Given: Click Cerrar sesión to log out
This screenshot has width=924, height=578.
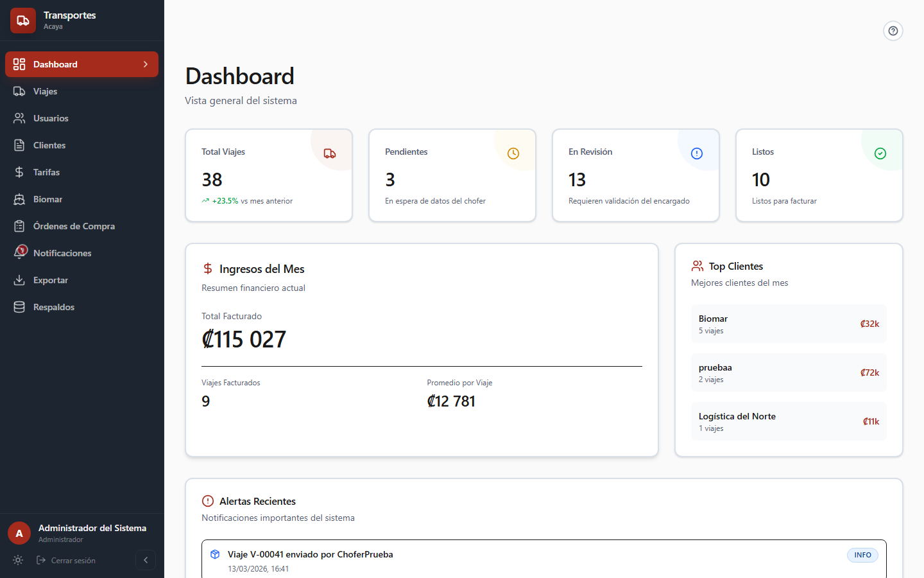Looking at the screenshot, I should (72, 560).
